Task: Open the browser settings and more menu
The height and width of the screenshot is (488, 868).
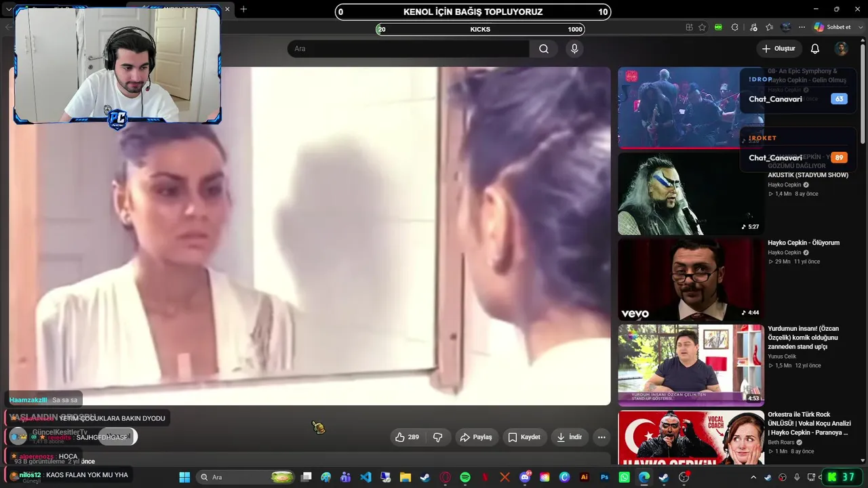Action: (x=802, y=27)
